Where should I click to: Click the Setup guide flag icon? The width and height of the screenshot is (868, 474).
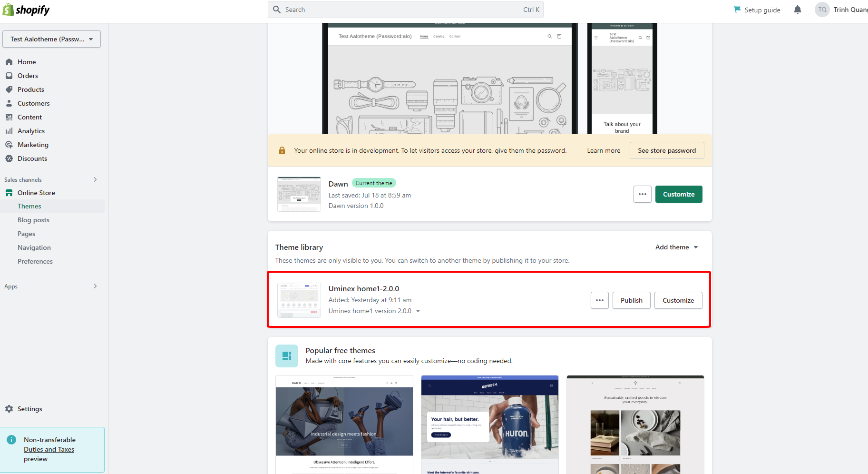(737, 10)
